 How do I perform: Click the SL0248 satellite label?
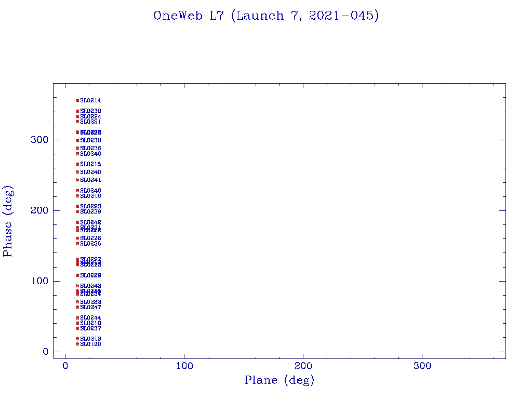click(x=90, y=191)
